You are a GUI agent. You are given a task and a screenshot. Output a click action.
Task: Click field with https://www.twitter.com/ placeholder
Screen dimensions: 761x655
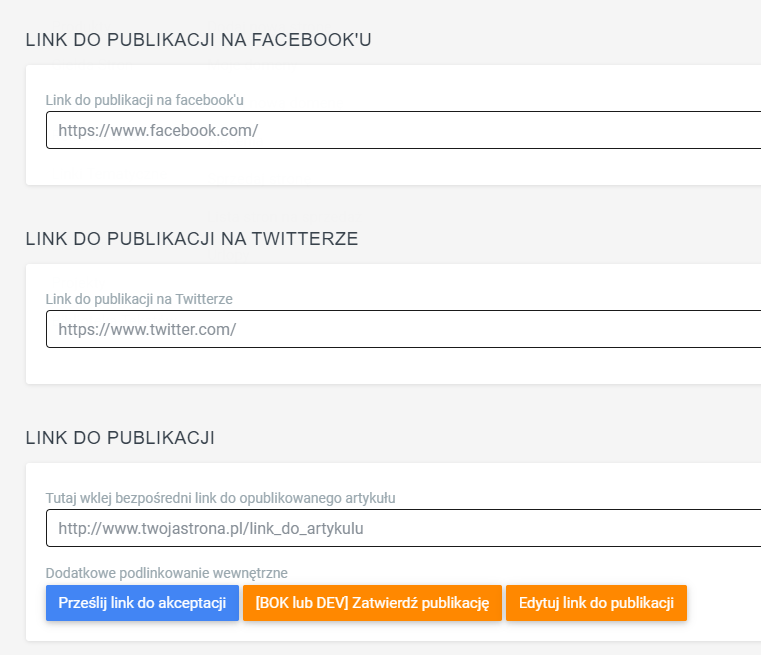pyautogui.click(x=403, y=329)
